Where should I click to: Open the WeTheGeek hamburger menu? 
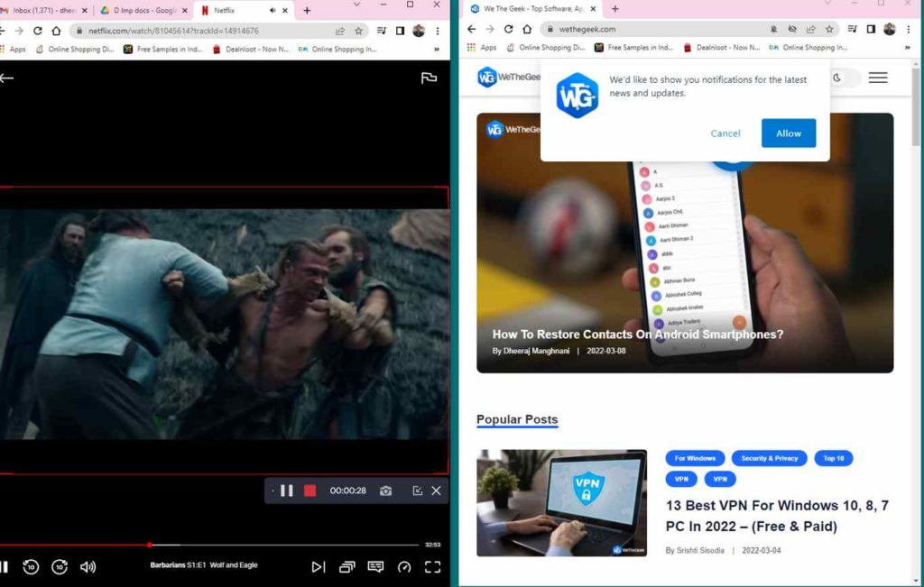pos(878,78)
